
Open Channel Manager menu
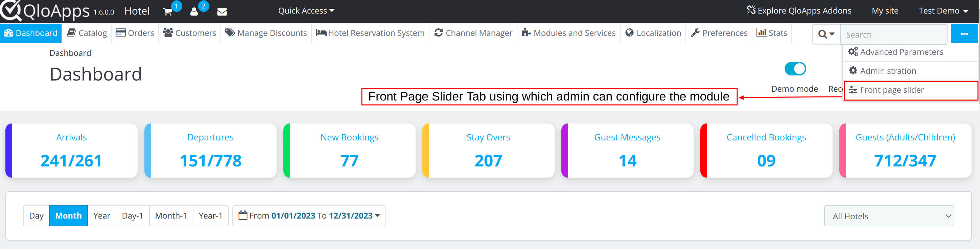pos(473,33)
